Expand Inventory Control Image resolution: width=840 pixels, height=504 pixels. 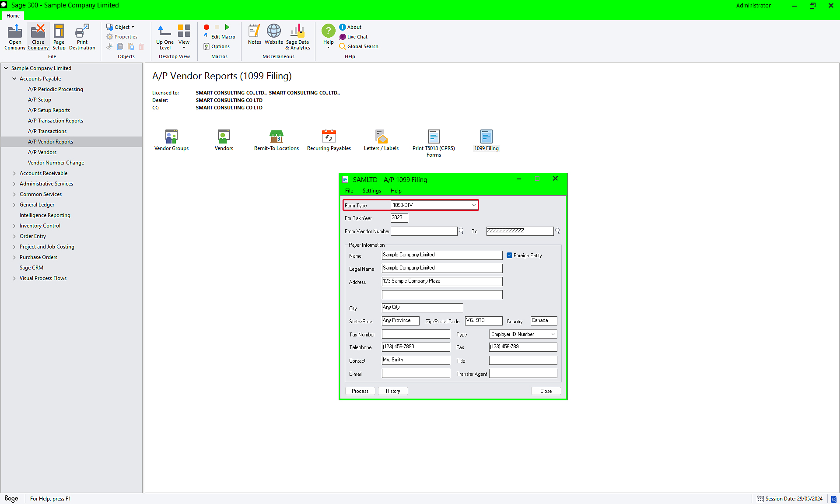pyautogui.click(x=14, y=226)
